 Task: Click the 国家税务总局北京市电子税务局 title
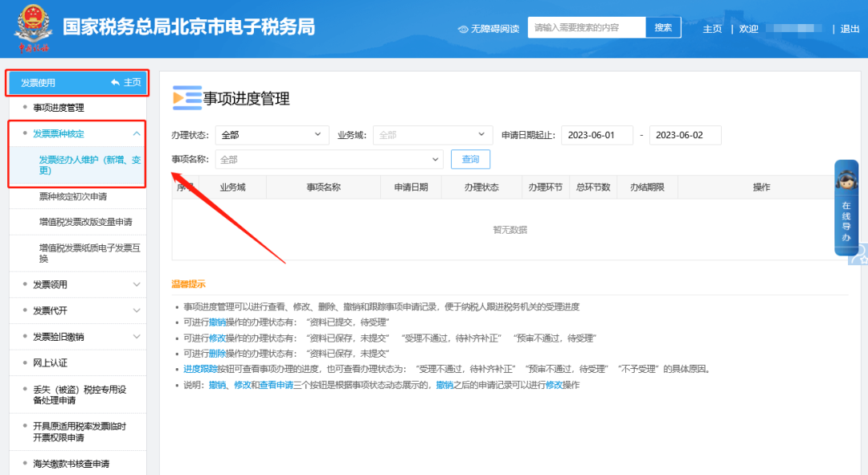[189, 27]
